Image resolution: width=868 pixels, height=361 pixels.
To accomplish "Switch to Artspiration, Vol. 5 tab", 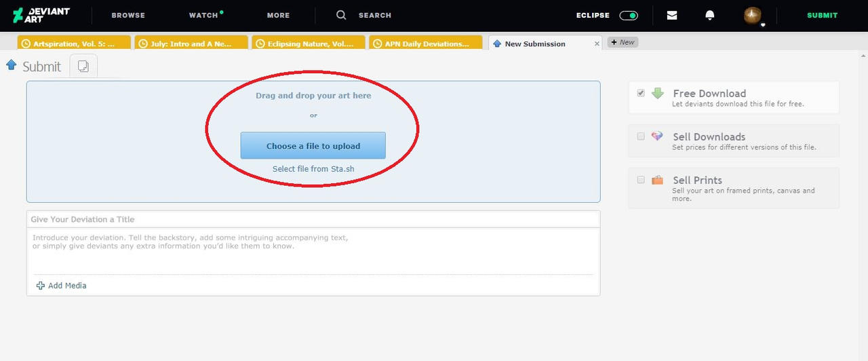I will click(73, 43).
